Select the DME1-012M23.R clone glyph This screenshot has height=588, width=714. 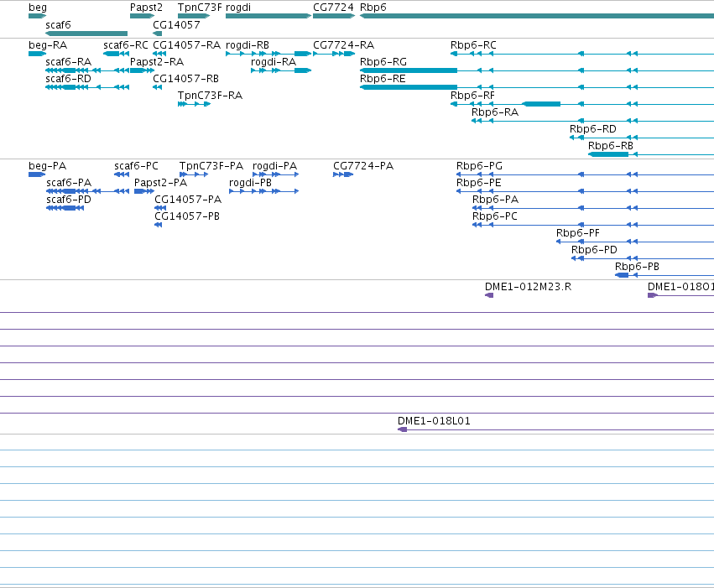click(x=489, y=295)
